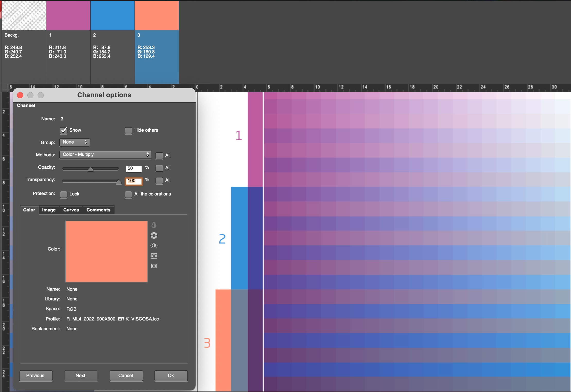Select the Backg. transparent channel thumbnail
This screenshot has height=392, width=571.
click(x=24, y=16)
